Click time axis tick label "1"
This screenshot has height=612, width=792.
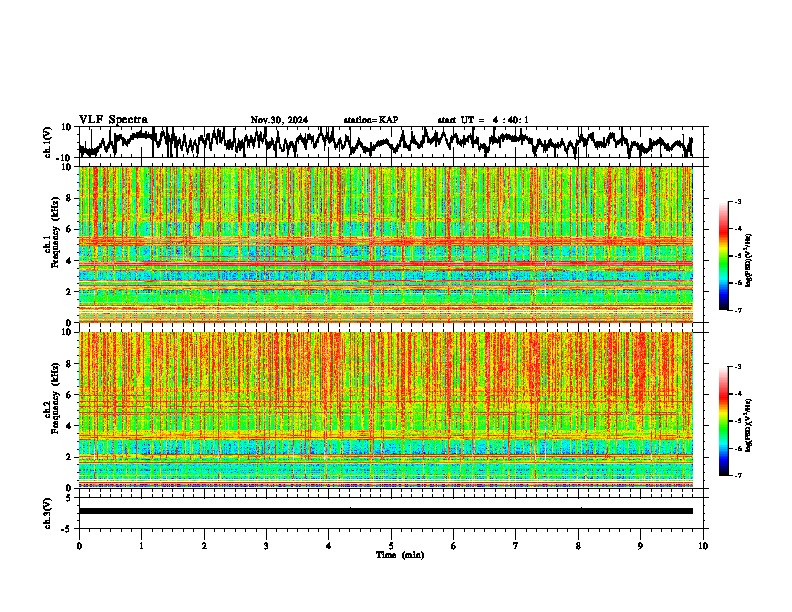[x=141, y=546]
